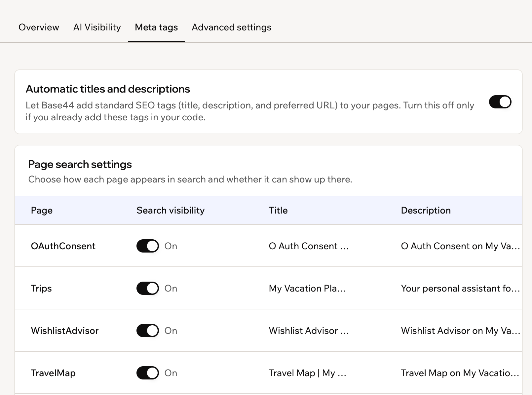Click the Trips title 'My Vacation Pla…'
Viewport: 532px width, 395px height.
pos(307,288)
